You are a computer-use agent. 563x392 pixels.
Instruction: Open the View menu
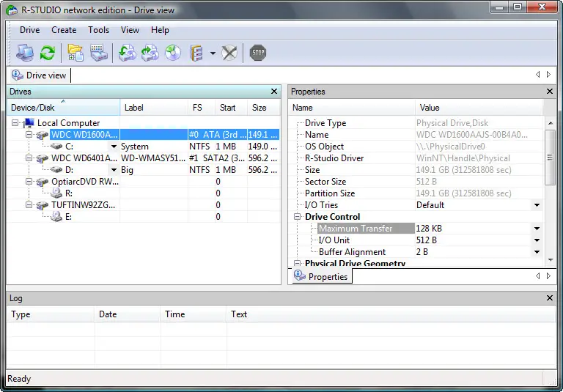tap(130, 30)
